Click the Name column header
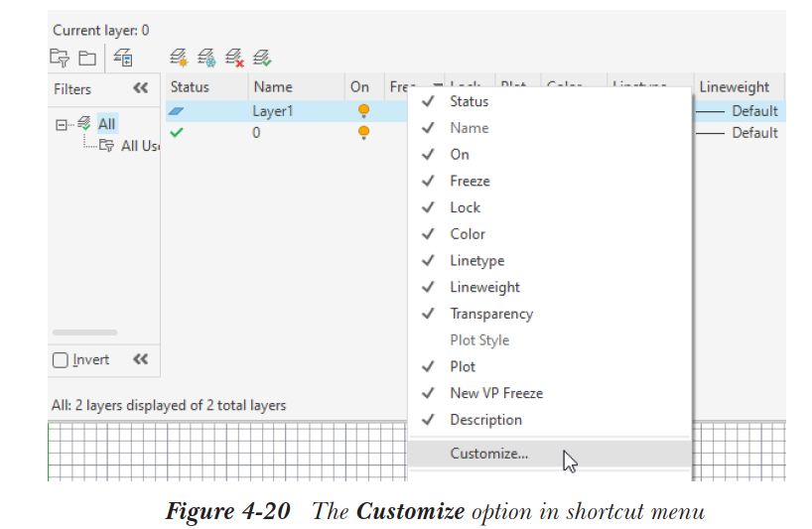This screenshot has width=812, height=529. coord(296,87)
